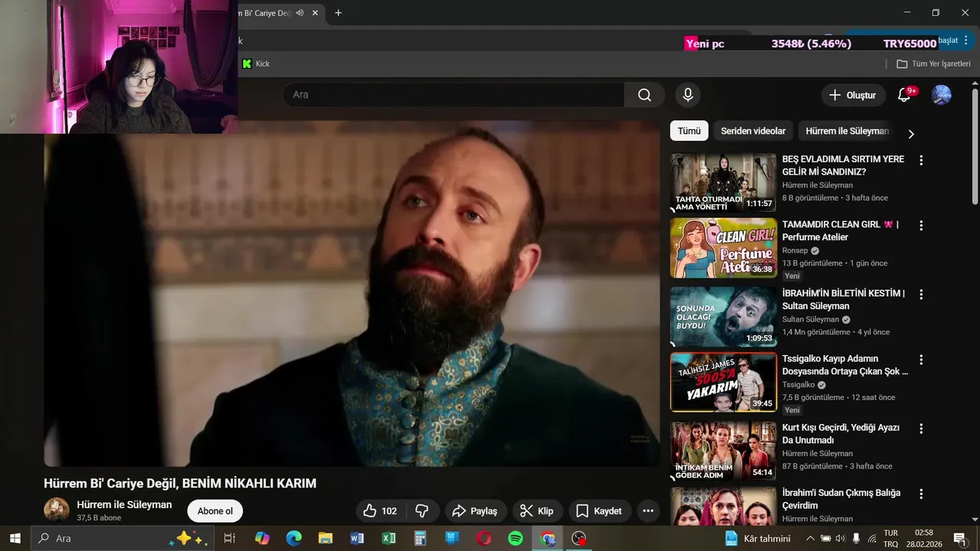Click the main video player
Viewport: 980px width, 551px height.
(351, 293)
